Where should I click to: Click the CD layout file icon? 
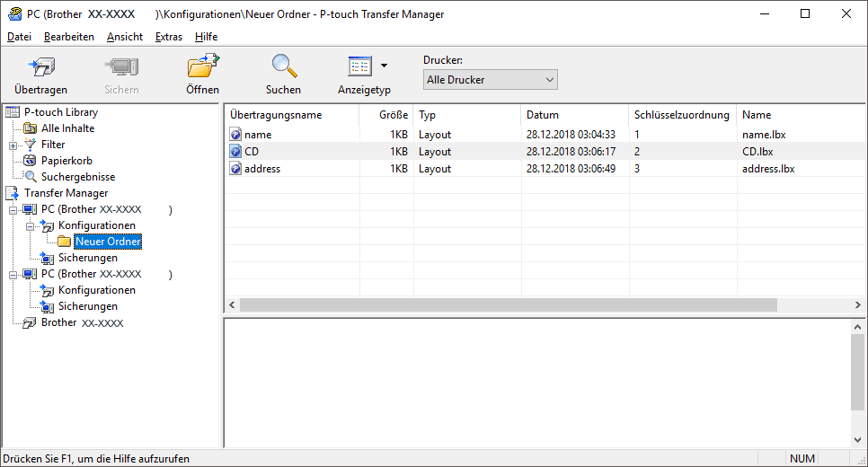click(235, 152)
